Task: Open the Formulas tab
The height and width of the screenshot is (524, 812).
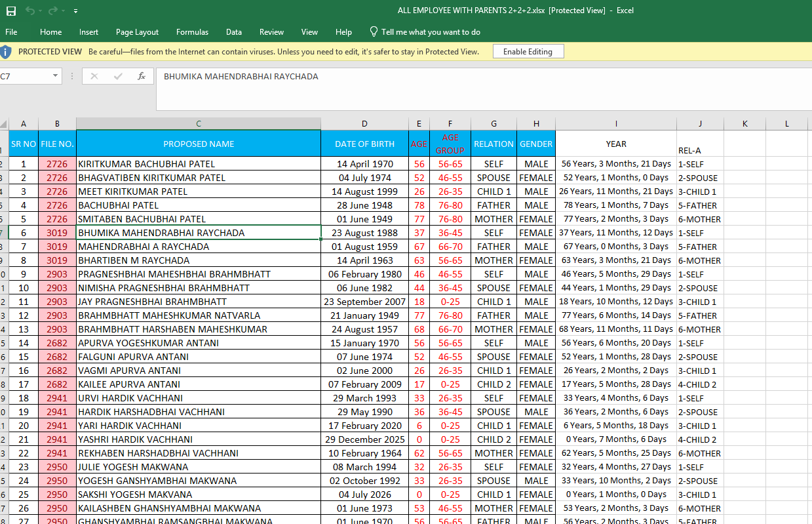Action: [192, 32]
